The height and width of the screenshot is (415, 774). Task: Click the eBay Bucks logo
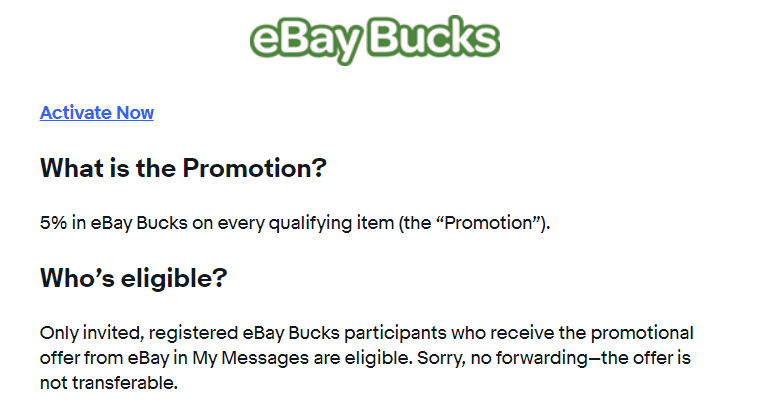pos(374,36)
